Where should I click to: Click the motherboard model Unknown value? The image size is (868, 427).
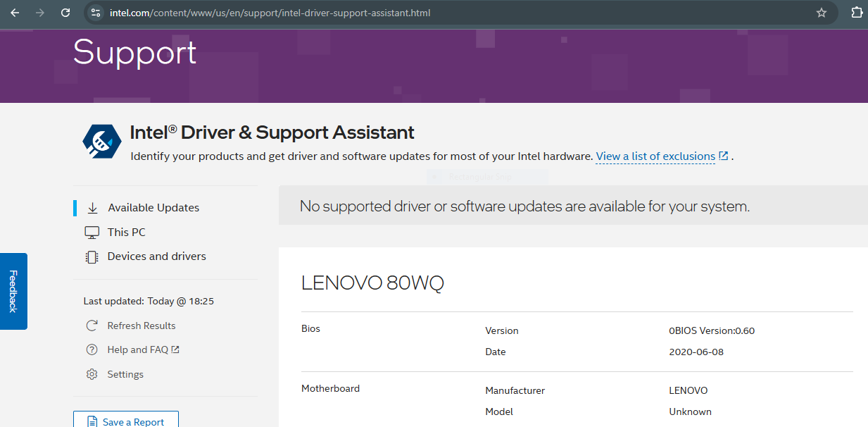[690, 411]
